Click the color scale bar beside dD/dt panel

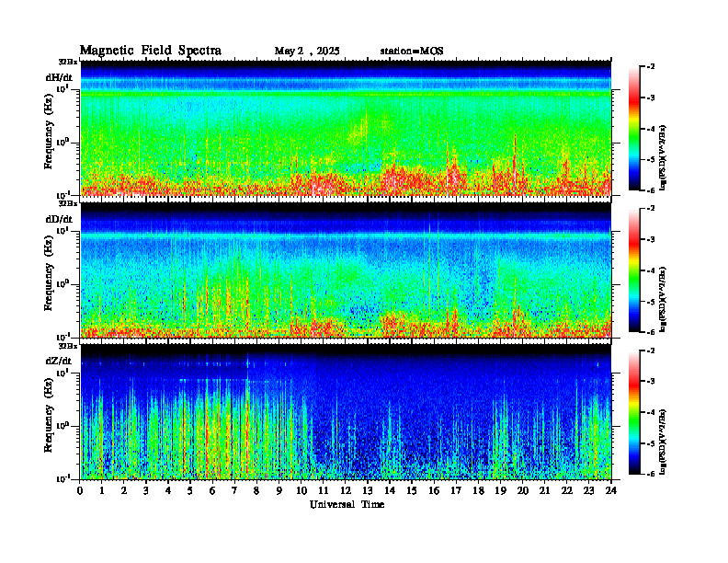click(x=634, y=270)
